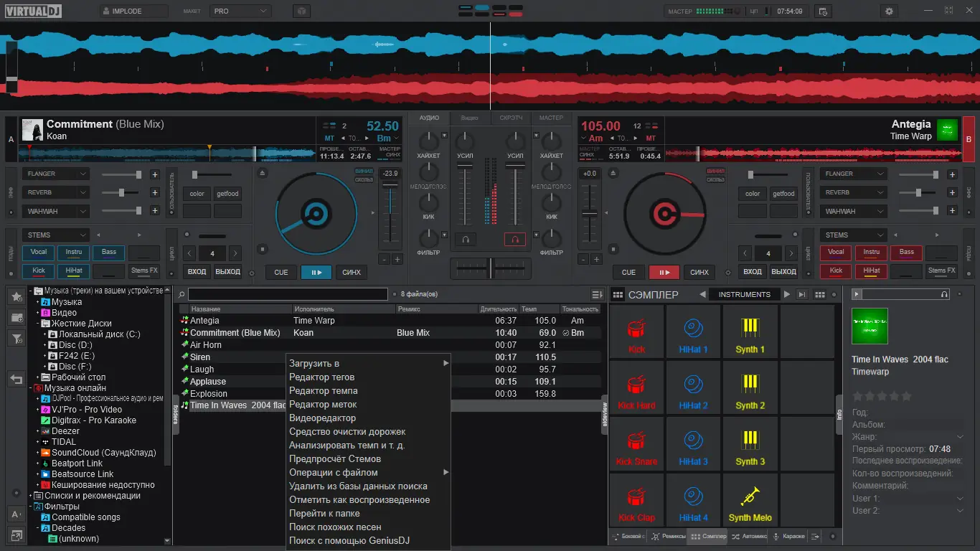This screenshot has width=980, height=551.
Task: Click the prelisten headphones icon in info panel
Action: [x=944, y=294]
